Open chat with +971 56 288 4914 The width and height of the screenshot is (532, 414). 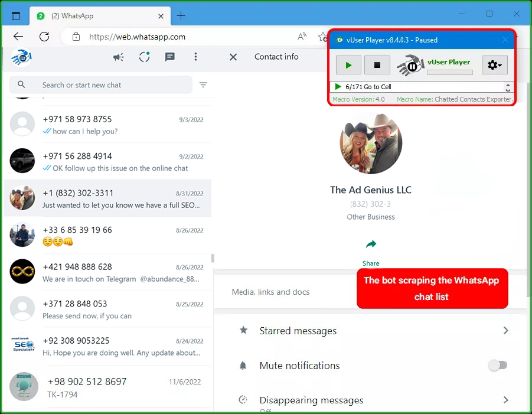107,162
